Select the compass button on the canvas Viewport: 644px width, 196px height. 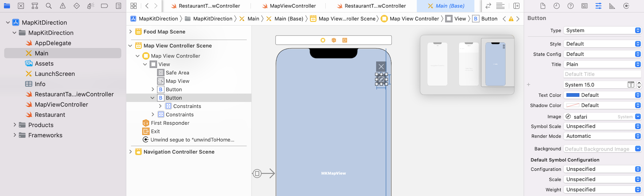click(381, 79)
